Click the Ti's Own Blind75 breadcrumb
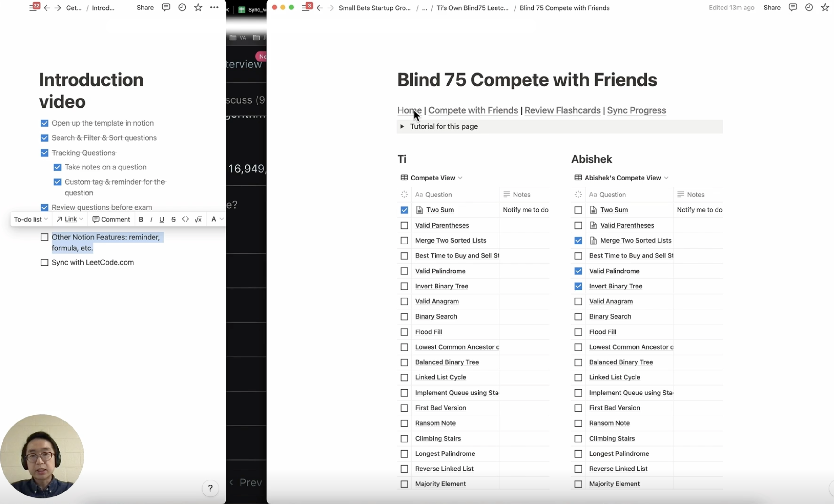Viewport: 834px width, 504px height. [x=473, y=8]
